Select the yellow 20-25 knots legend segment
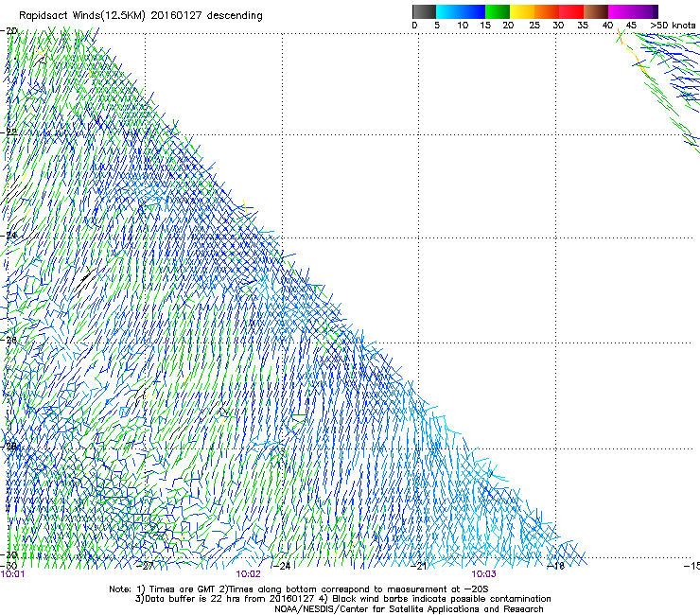The height and width of the screenshot is (615, 700). click(x=522, y=11)
